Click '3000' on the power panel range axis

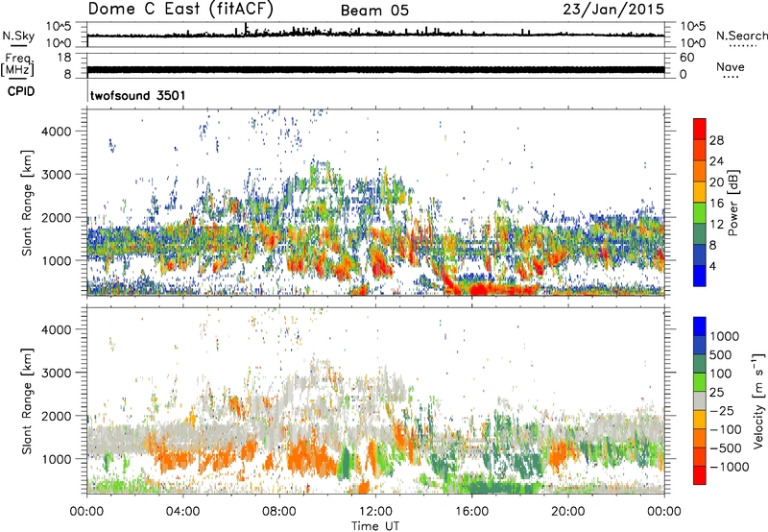(56, 175)
